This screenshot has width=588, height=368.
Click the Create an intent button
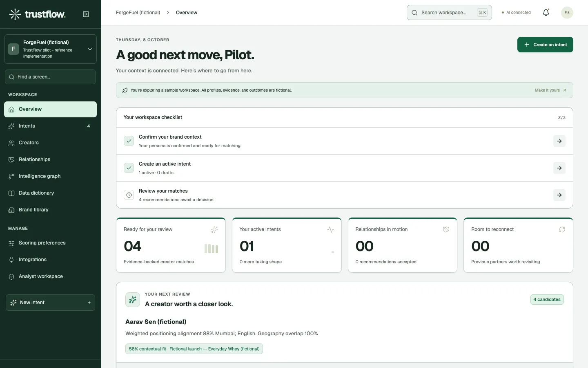[545, 45]
